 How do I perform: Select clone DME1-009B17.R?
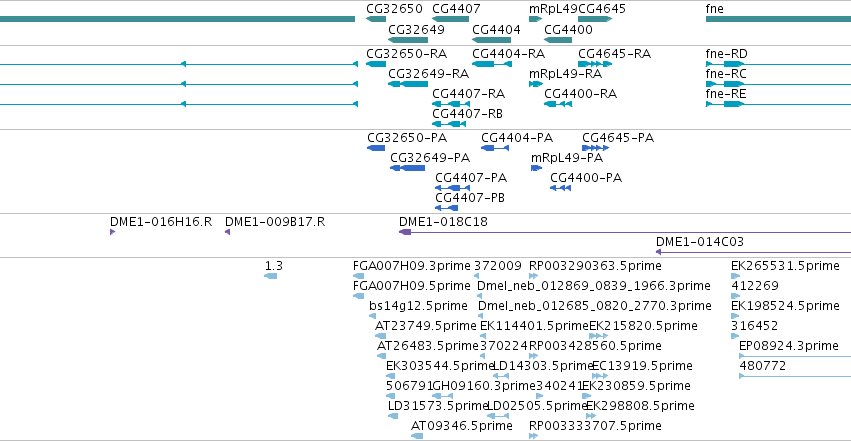(275, 222)
